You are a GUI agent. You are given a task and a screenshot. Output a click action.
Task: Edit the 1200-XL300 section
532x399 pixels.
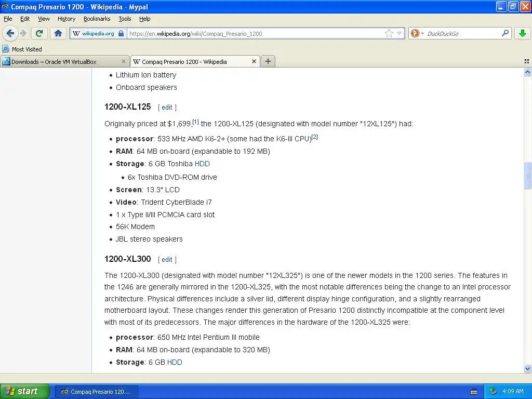(x=167, y=260)
